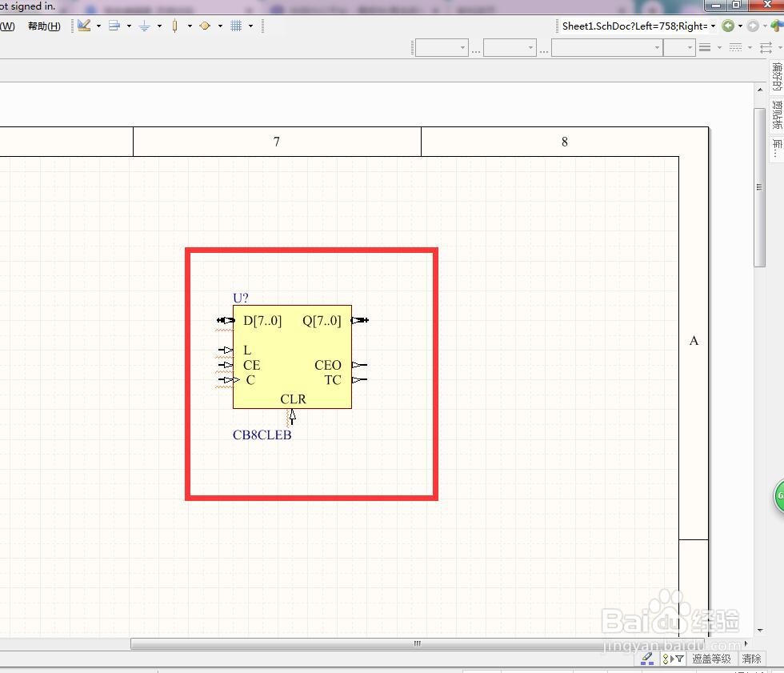This screenshot has width=784, height=673.
Task: Click the highlight pen mask icon
Action: coord(647,659)
